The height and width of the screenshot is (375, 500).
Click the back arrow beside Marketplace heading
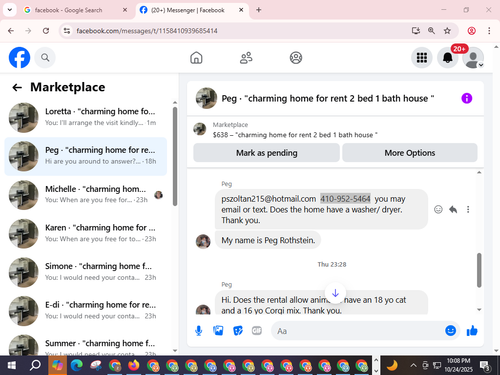17,87
